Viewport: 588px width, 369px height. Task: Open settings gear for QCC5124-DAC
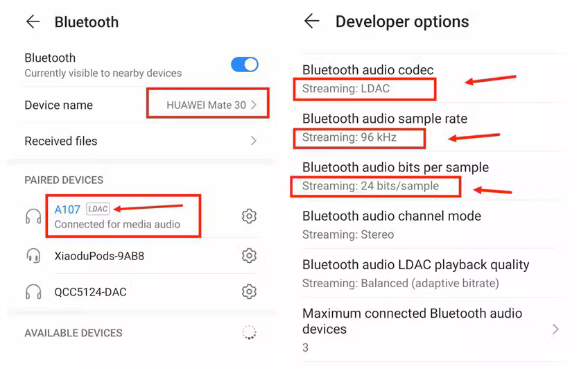(x=249, y=291)
